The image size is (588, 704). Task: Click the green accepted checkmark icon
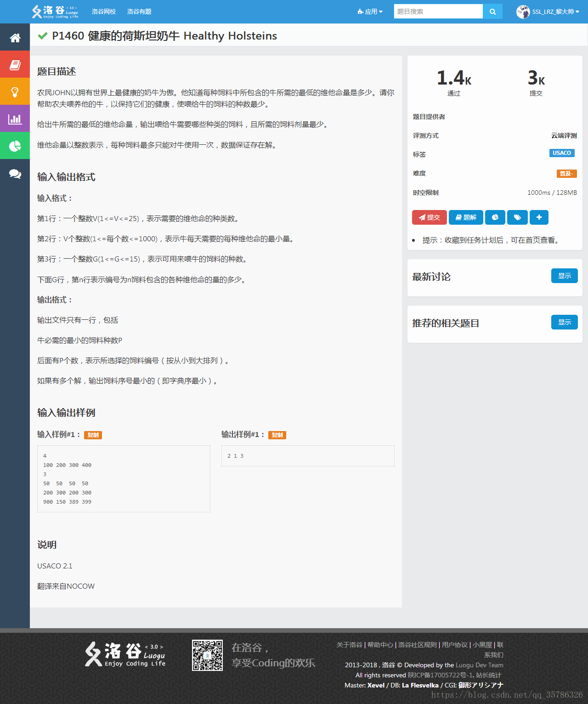(x=43, y=36)
